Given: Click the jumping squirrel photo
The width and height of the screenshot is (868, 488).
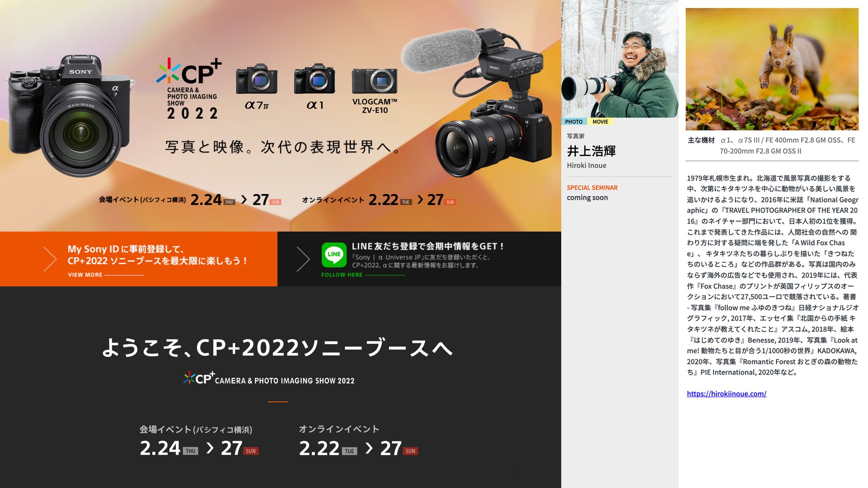Looking at the screenshot, I should point(772,69).
